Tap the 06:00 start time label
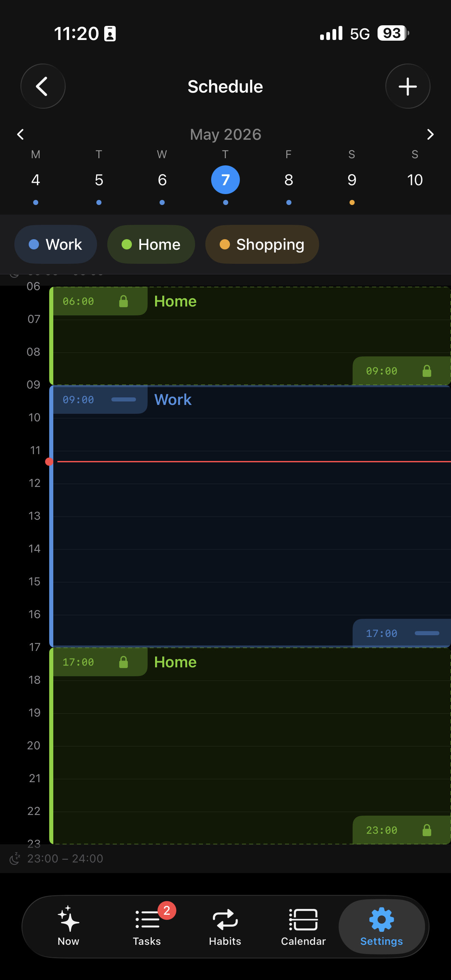451x980 pixels. coord(78,301)
